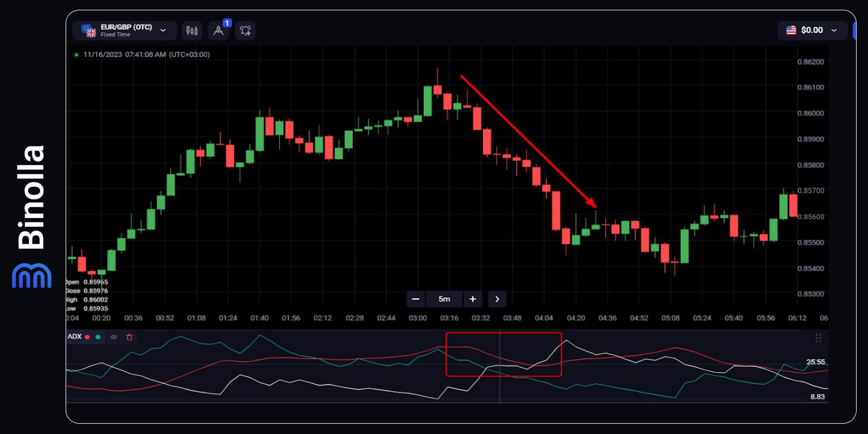Viewport: 868px width, 434px height.
Task: Click the Close 0.85976 readout
Action: (x=87, y=291)
